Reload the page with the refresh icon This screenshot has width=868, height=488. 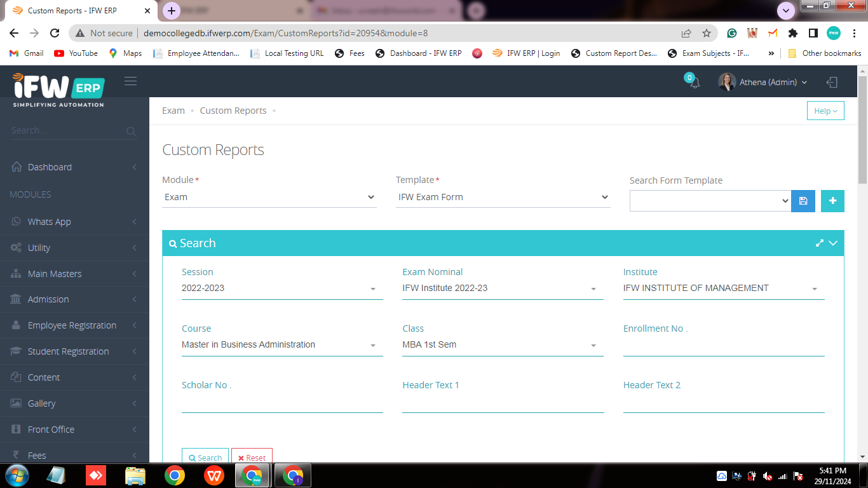(x=55, y=33)
